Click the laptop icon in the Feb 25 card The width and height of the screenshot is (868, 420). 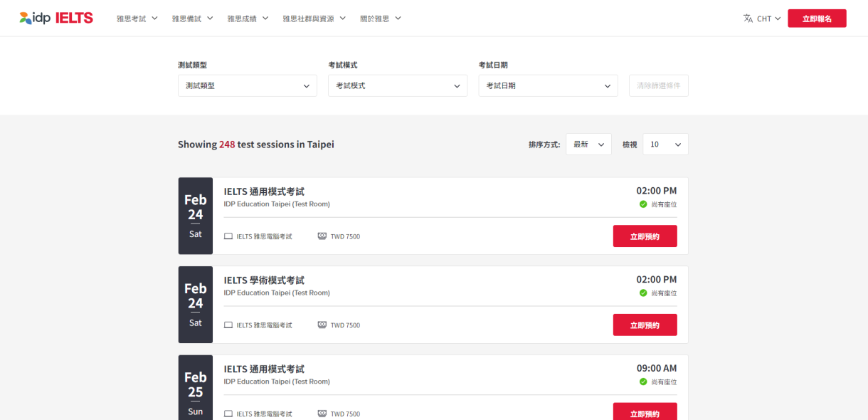pos(228,414)
